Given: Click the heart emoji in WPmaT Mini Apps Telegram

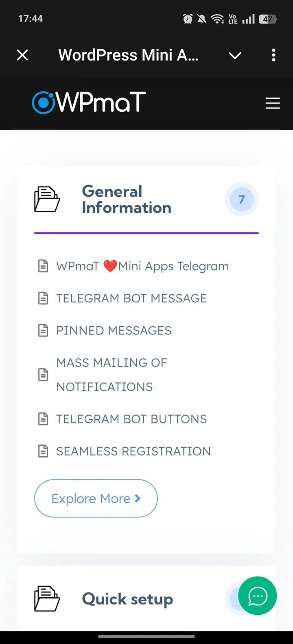Looking at the screenshot, I should click(x=109, y=265).
